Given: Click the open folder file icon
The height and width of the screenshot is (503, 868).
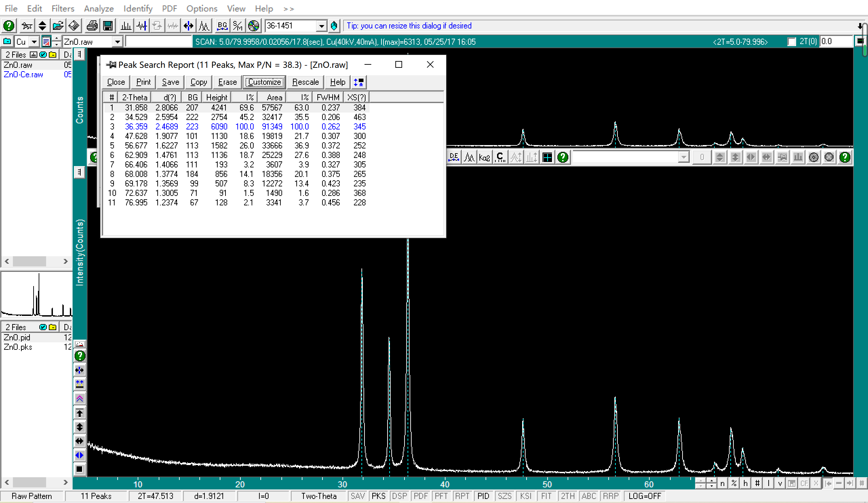Looking at the screenshot, I should pos(58,26).
